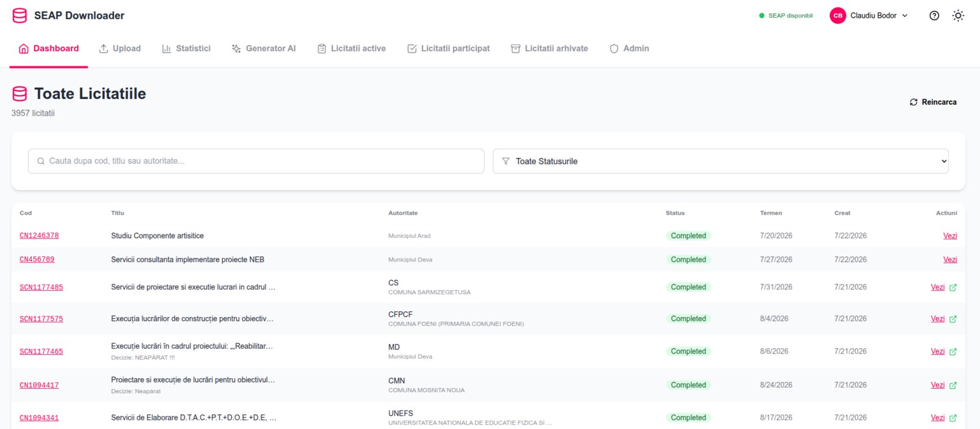Image resolution: width=980 pixels, height=429 pixels.
Task: Open external link icon for SCN1177485
Action: [x=953, y=287]
